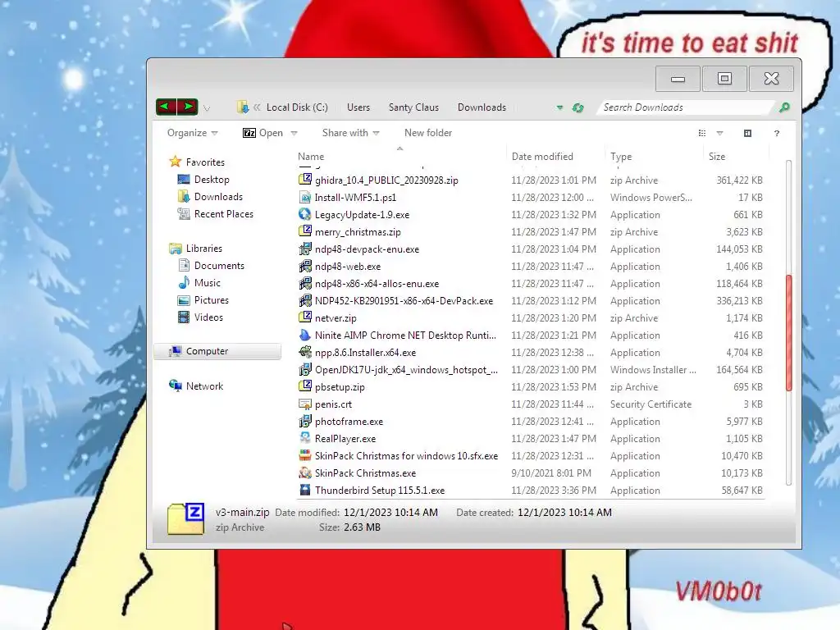Sort by Name column header
This screenshot has width=840, height=630.
[311, 157]
